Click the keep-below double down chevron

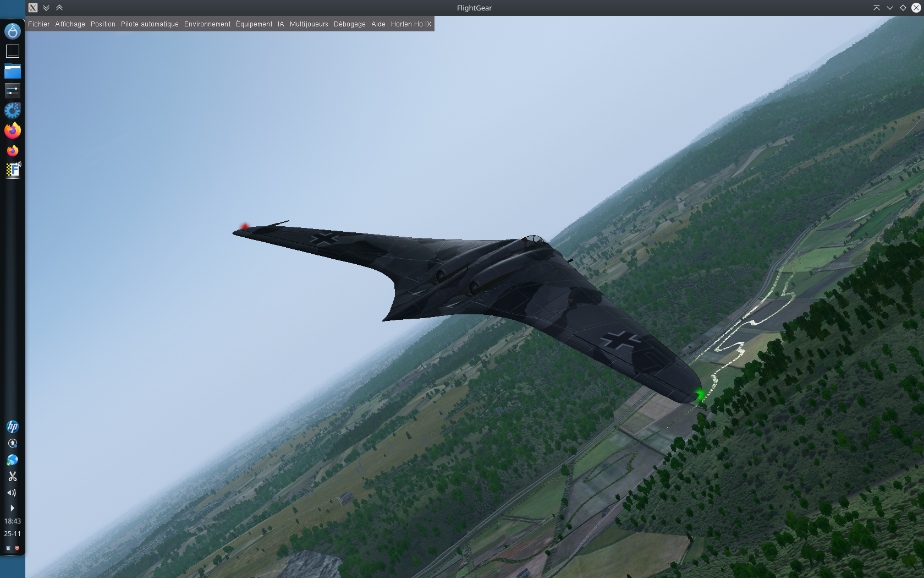pos(46,8)
